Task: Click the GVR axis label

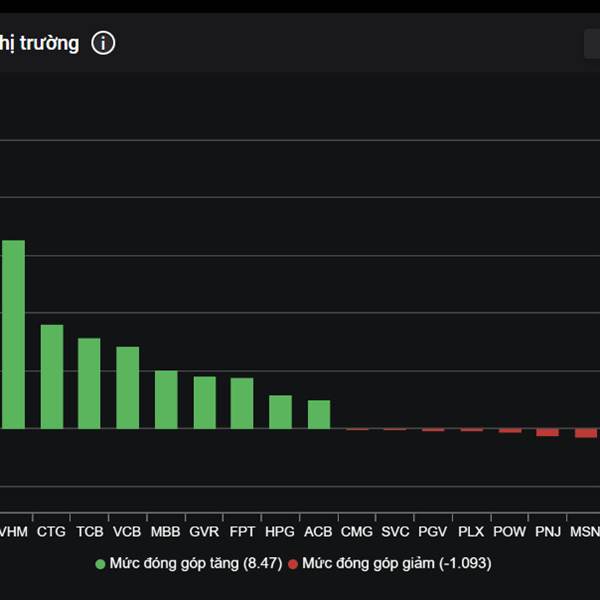Action: [x=204, y=532]
